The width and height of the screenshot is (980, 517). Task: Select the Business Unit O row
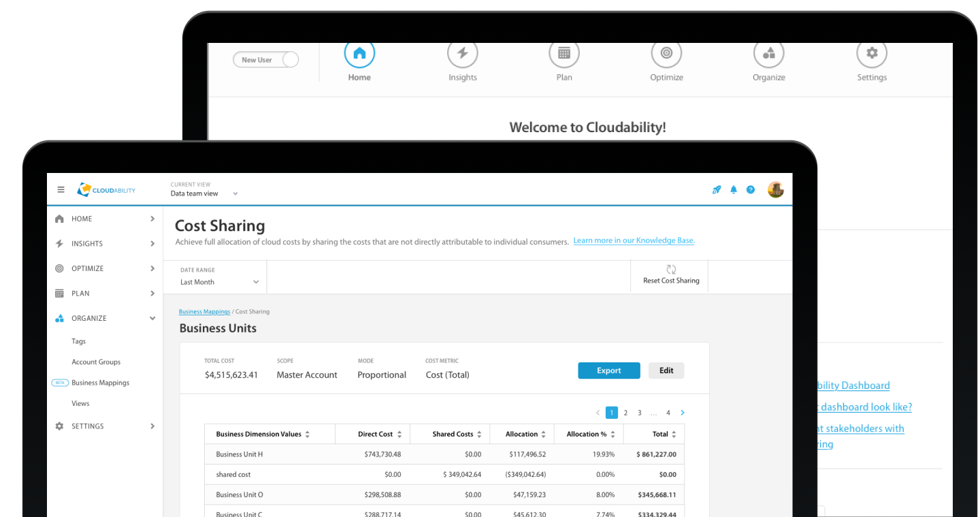pyautogui.click(x=444, y=495)
